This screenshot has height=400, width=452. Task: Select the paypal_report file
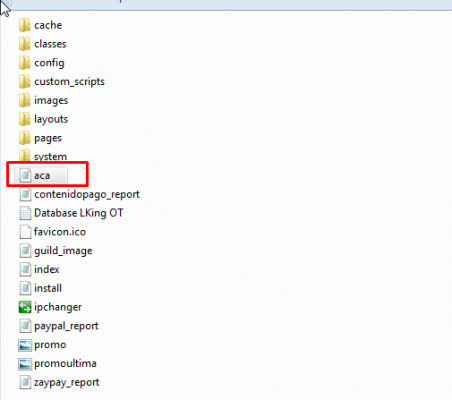(x=59, y=326)
